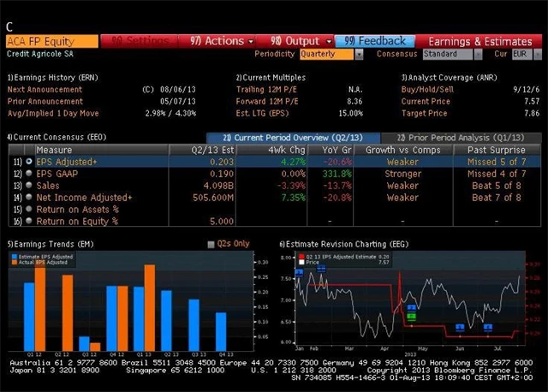Click the Measure column header
This screenshot has width=548, height=392.
click(102, 150)
